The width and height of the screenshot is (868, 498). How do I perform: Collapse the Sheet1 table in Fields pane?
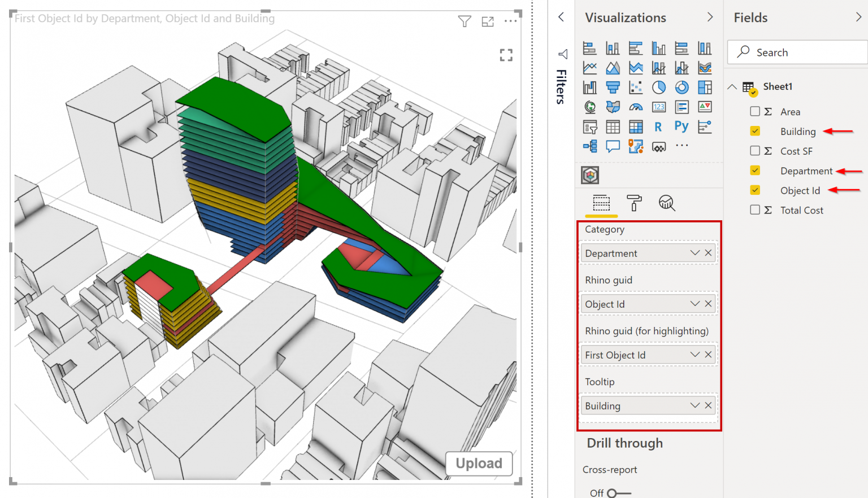(732, 86)
